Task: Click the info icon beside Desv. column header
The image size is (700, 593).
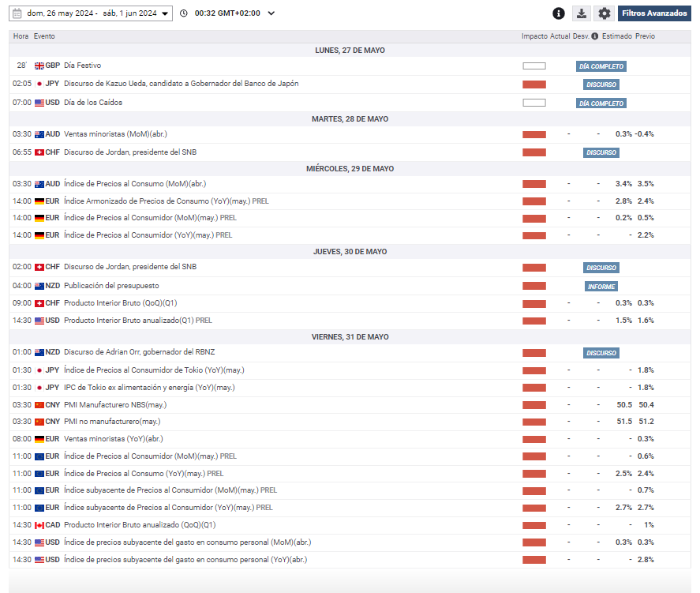Action: 596,36
